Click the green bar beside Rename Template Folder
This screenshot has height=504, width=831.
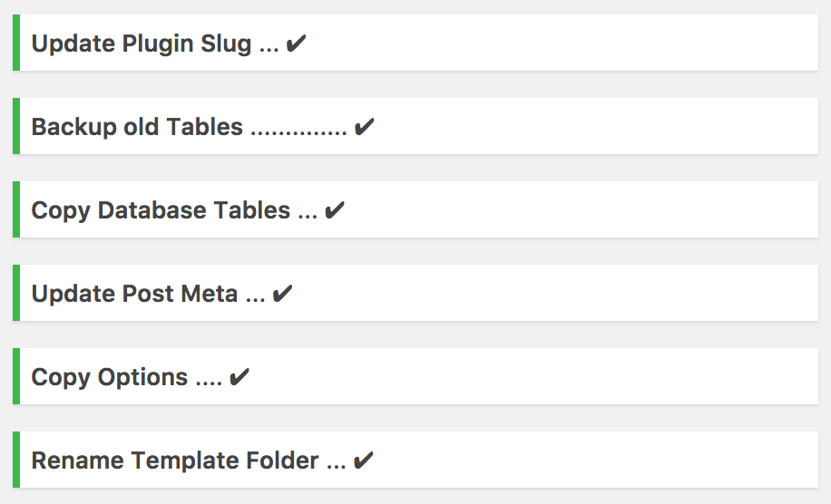16,460
